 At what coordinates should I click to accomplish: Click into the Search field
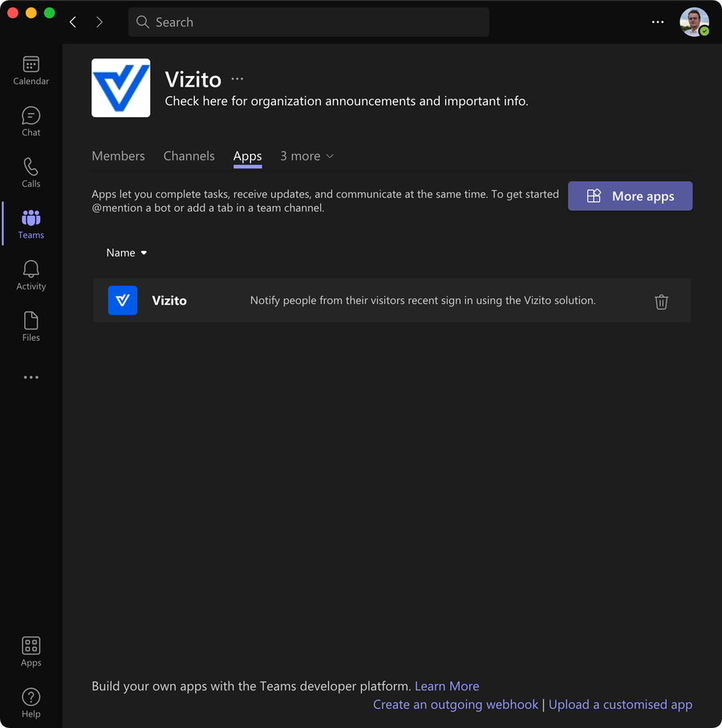coord(309,22)
